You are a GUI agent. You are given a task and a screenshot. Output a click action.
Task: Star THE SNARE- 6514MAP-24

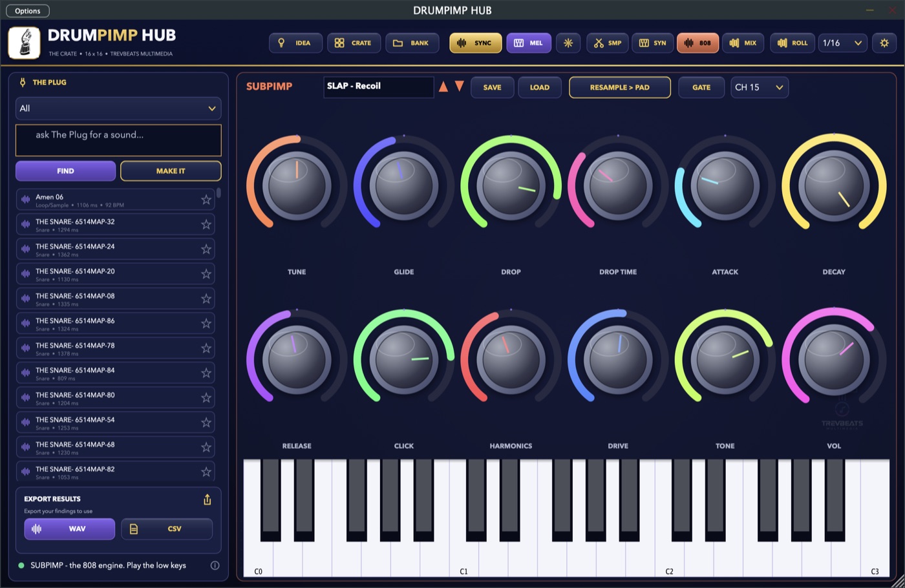pos(206,249)
